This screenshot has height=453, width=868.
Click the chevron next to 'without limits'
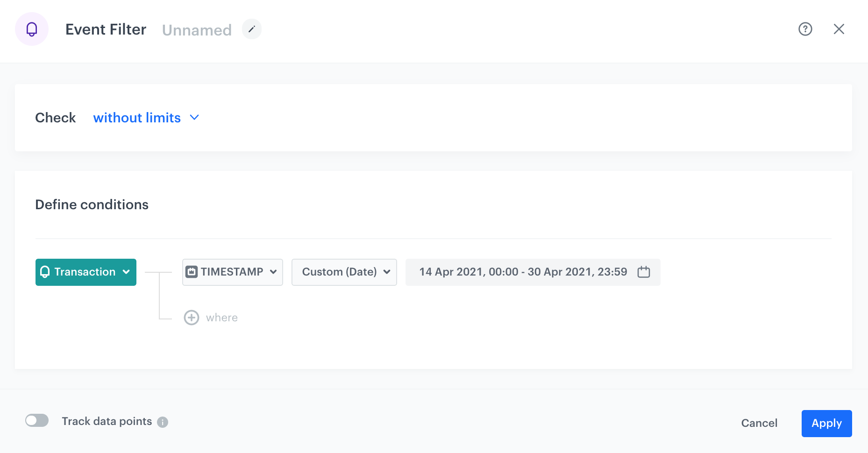[x=195, y=118]
